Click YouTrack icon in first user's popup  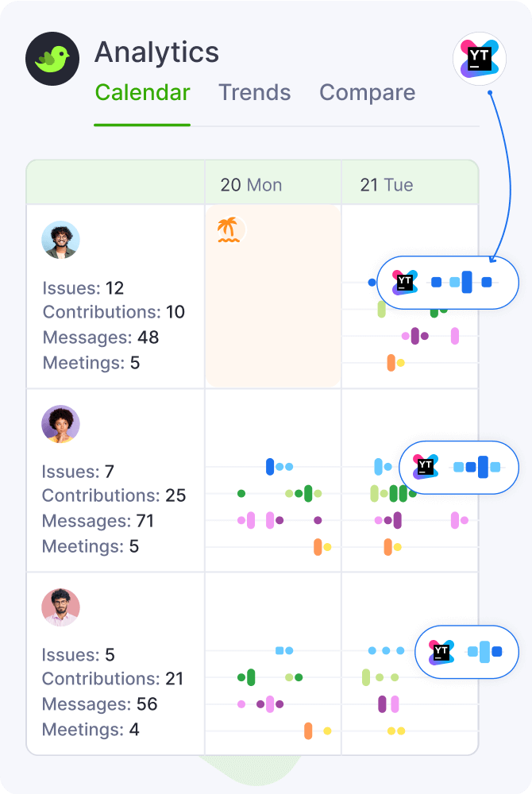[x=404, y=282]
